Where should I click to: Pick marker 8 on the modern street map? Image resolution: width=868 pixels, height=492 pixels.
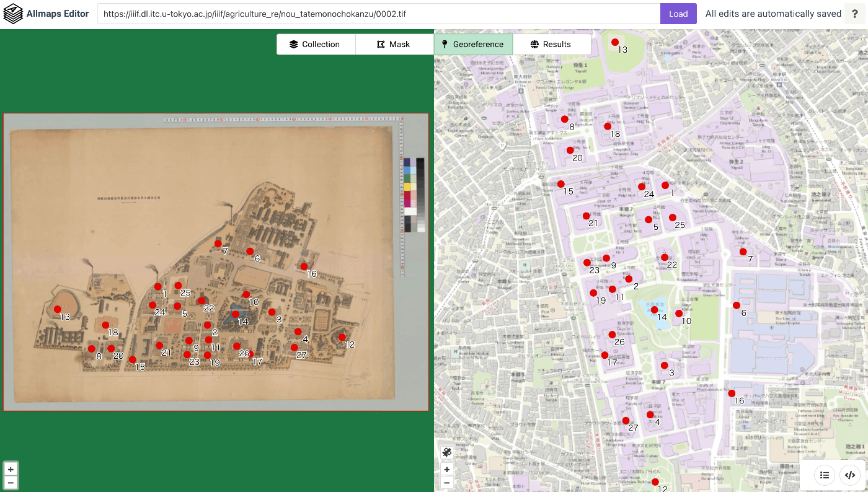coord(564,119)
